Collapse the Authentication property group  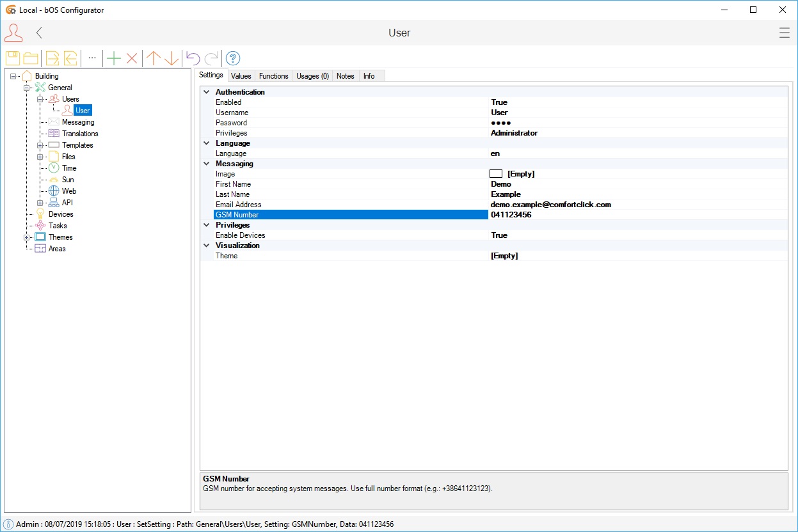[207, 92]
